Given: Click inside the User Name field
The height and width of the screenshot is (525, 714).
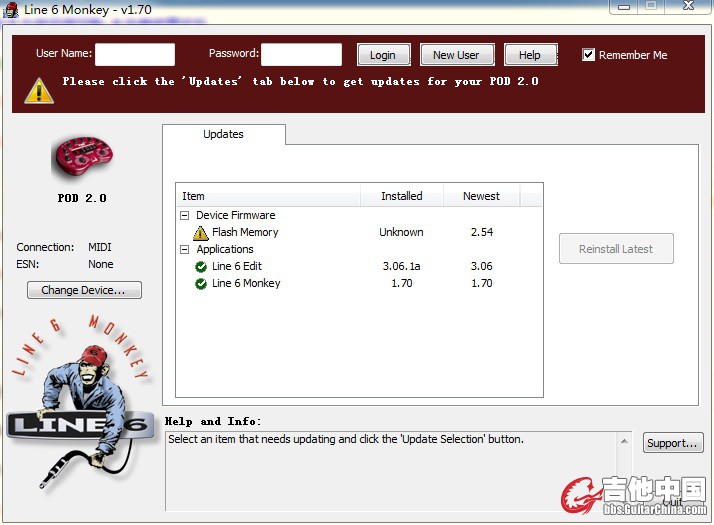Looking at the screenshot, I should pos(134,55).
